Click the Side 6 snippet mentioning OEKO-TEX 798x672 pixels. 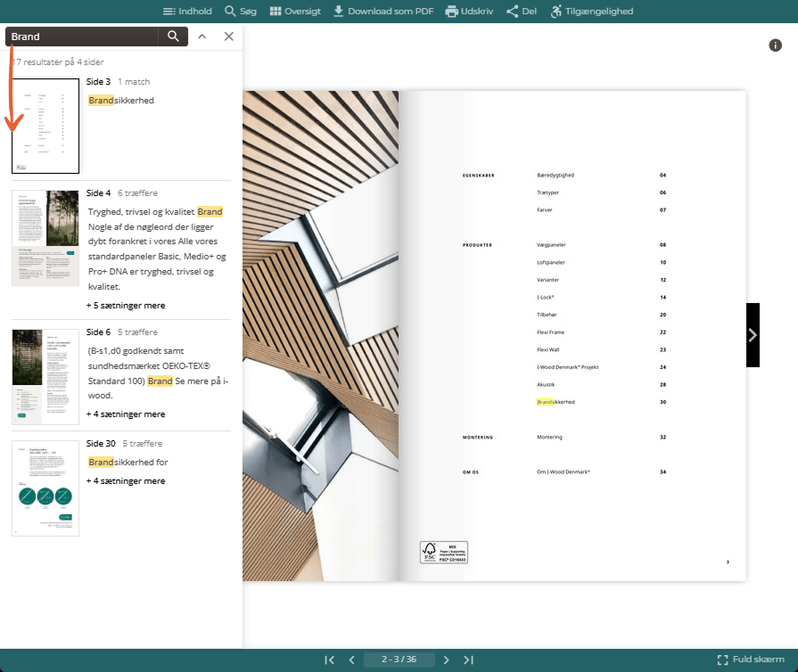(159, 373)
